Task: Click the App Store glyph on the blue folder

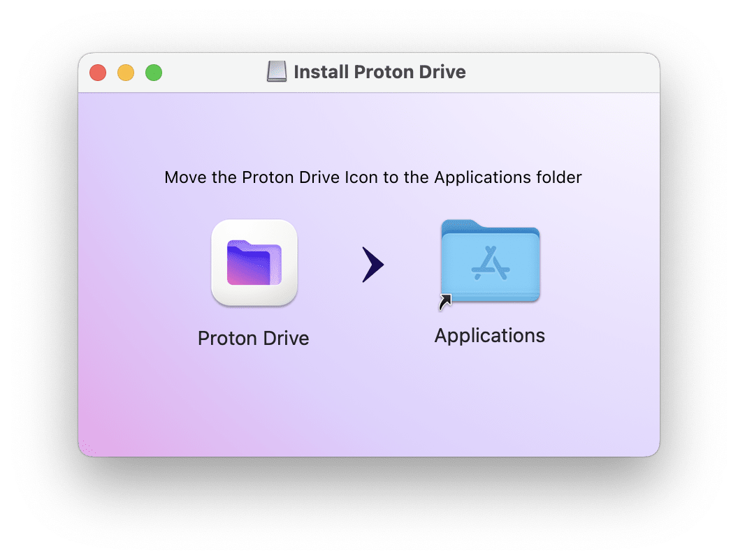Action: [x=491, y=263]
